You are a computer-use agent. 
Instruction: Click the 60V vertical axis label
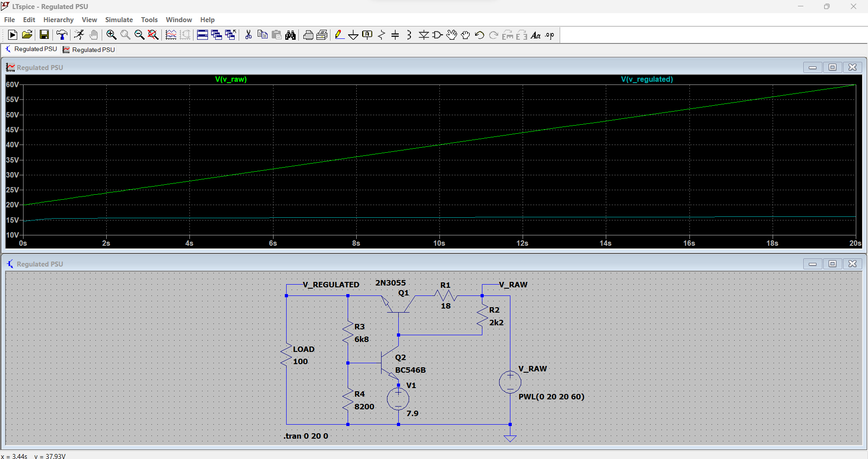coord(12,84)
